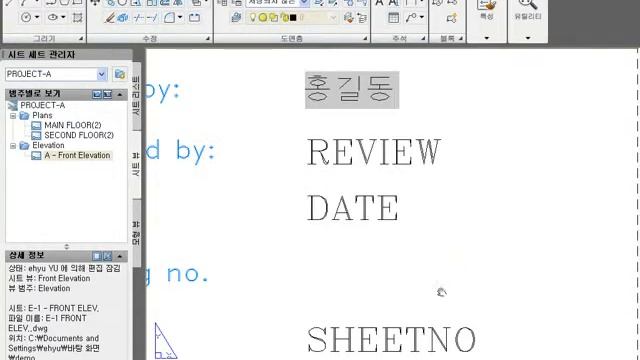
Task: Open the Multileader dropdown arrow
Action: (421, 18)
